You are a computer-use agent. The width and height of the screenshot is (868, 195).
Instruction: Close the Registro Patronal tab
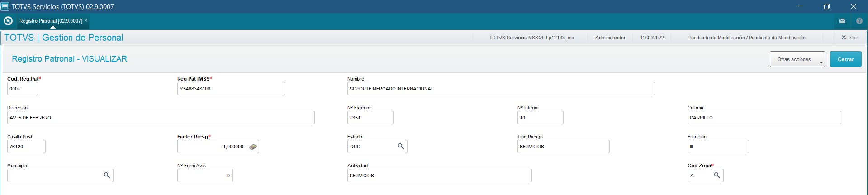pos(86,20)
